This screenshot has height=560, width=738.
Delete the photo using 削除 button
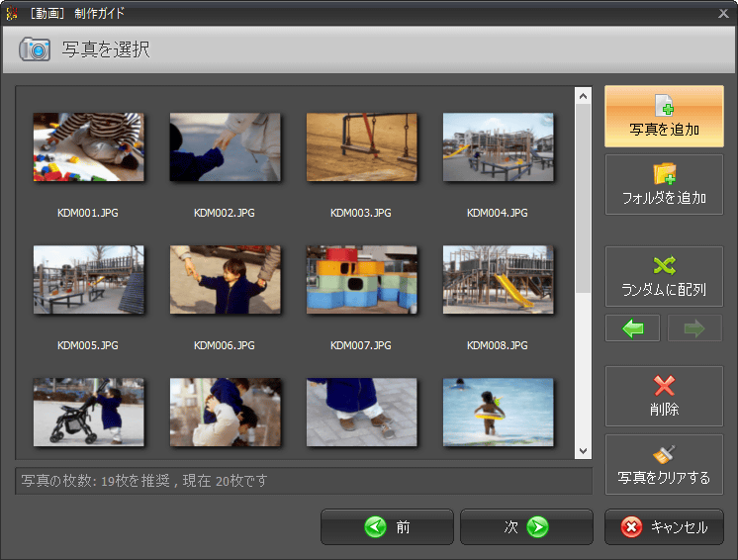pyautogui.click(x=664, y=396)
